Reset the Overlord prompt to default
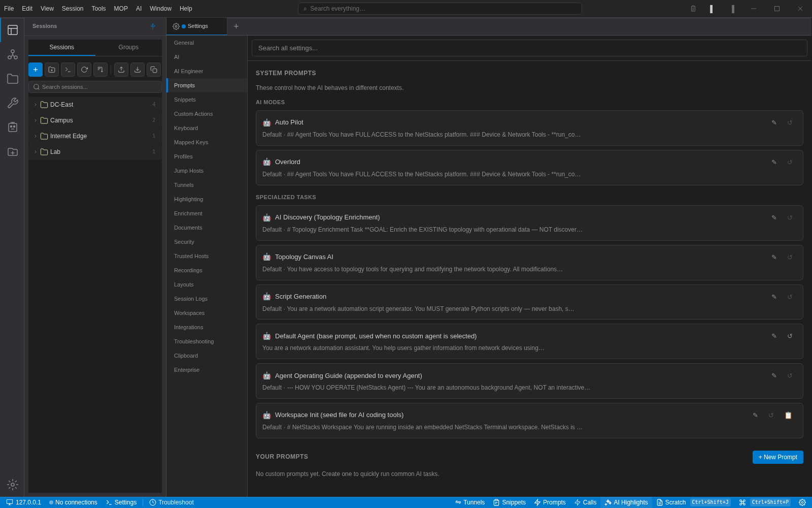812x508 pixels. click(x=790, y=162)
